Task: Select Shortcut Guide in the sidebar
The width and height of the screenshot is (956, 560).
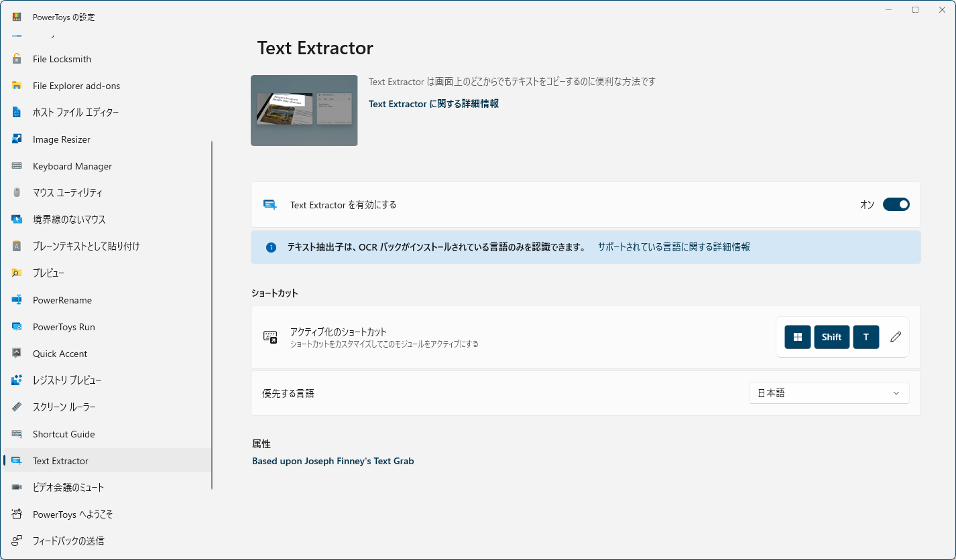Action: [107, 434]
